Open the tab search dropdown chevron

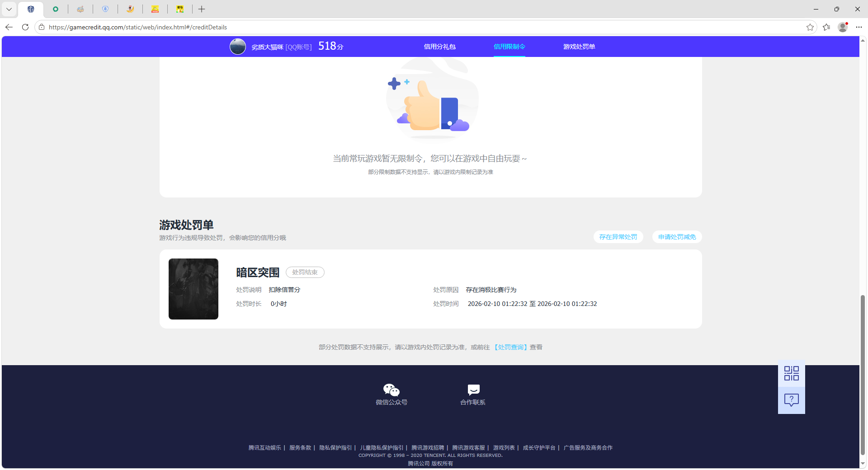point(9,9)
